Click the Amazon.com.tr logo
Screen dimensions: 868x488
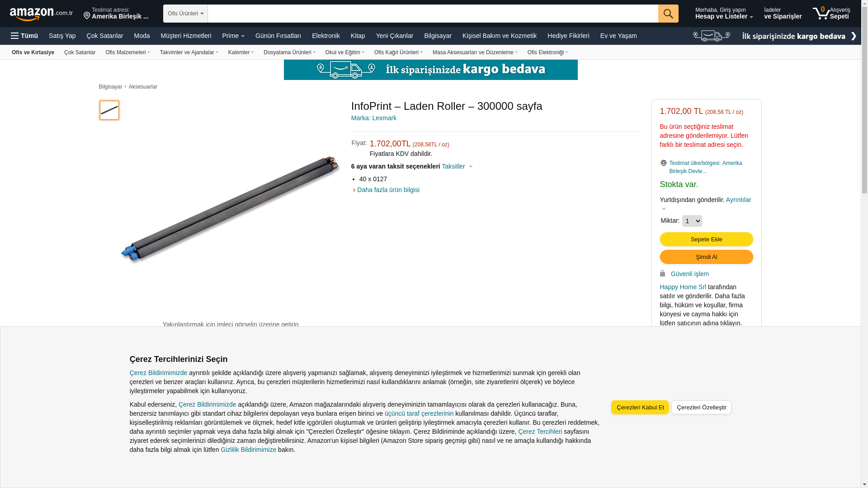[41, 14]
